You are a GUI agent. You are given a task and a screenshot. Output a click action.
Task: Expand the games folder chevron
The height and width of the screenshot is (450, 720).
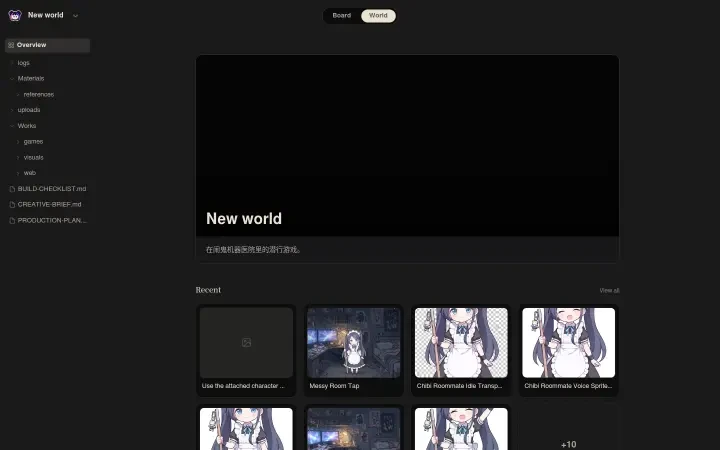click(x=18, y=142)
